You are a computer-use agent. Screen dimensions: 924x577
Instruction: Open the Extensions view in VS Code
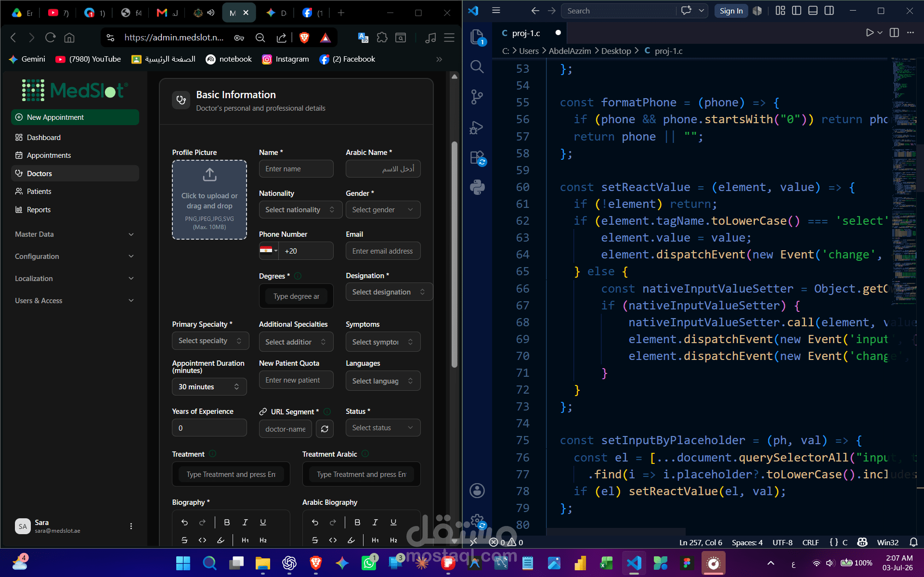477,158
